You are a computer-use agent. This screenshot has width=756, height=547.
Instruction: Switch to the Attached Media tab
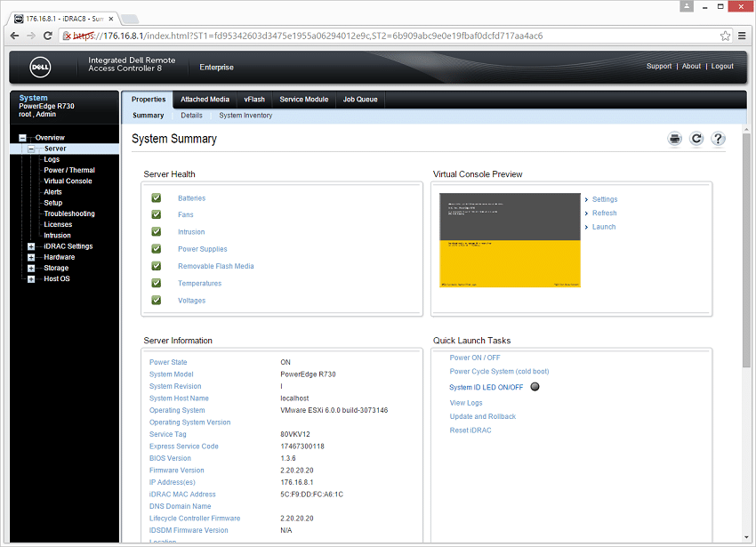(205, 100)
